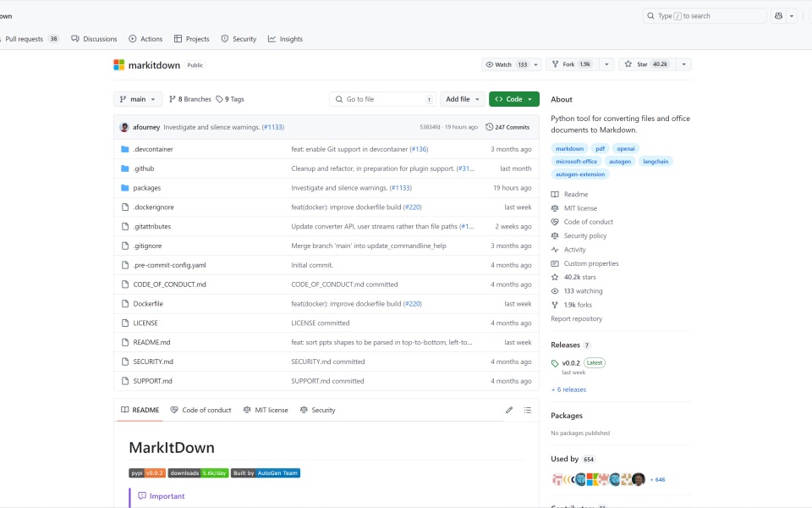Select the Code of conduct tab
This screenshot has height=508, width=812.
point(201,410)
